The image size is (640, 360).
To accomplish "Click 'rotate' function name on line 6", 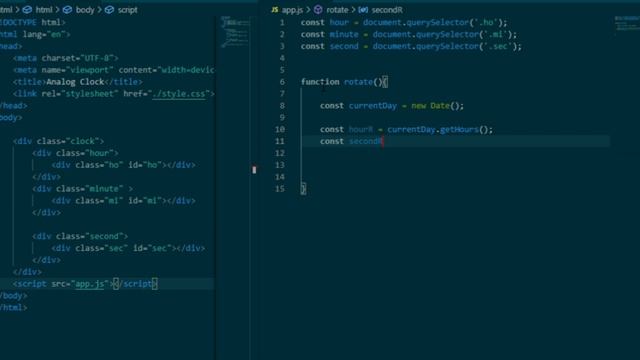I will click(x=358, y=82).
